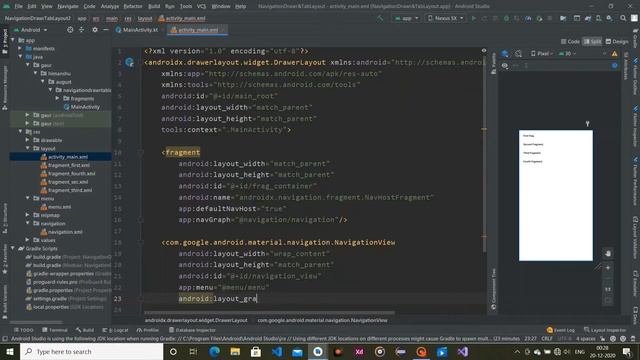Screen dimensions: 640x360
Task: Select fragment_first.xml in layout folder
Action: point(66,165)
